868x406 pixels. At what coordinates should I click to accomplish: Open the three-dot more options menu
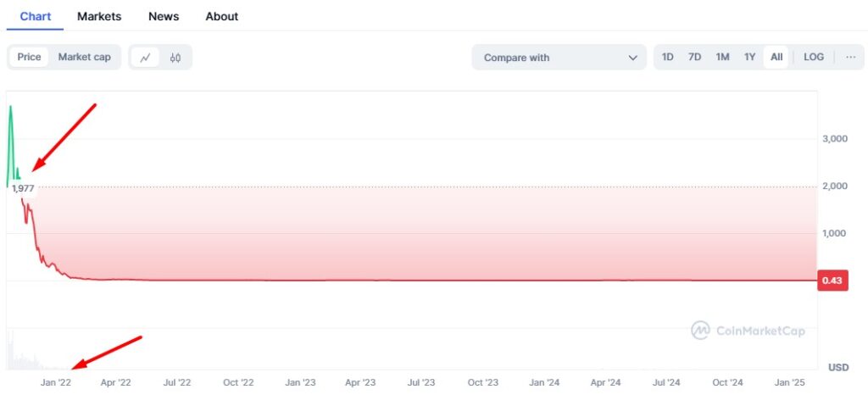coord(849,57)
